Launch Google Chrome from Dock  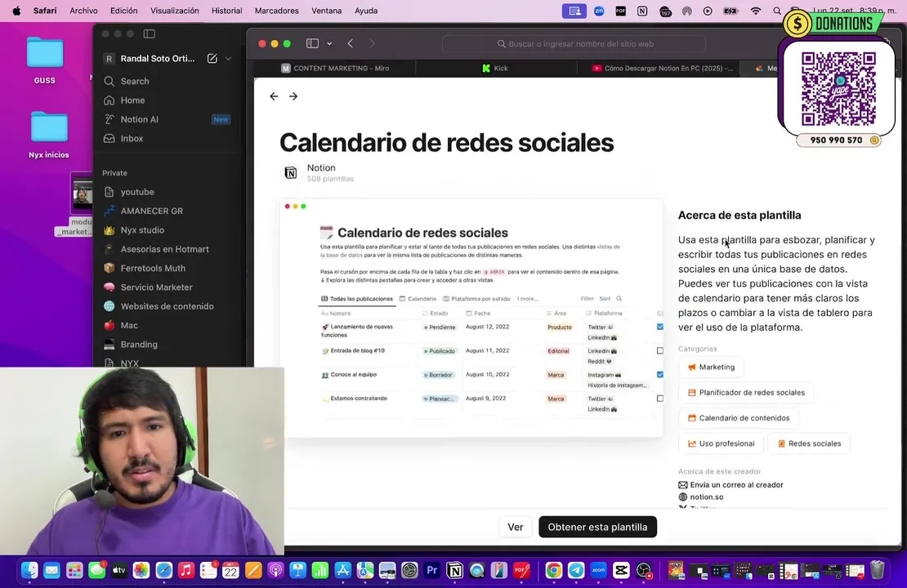pyautogui.click(x=553, y=571)
